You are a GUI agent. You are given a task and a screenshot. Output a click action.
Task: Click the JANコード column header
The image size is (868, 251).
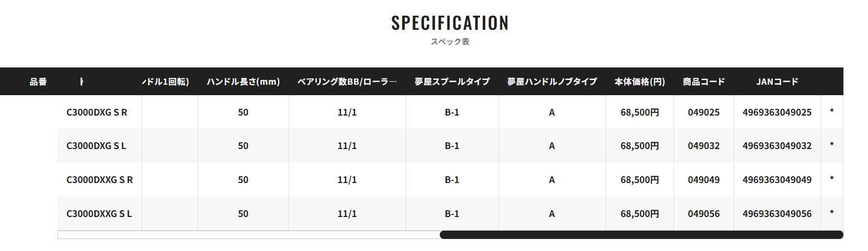[777, 82]
